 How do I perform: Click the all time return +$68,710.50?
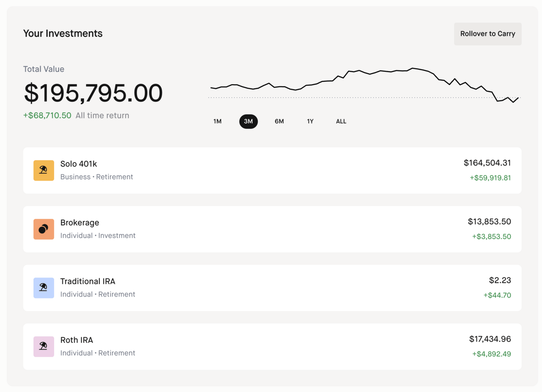pyautogui.click(x=47, y=115)
